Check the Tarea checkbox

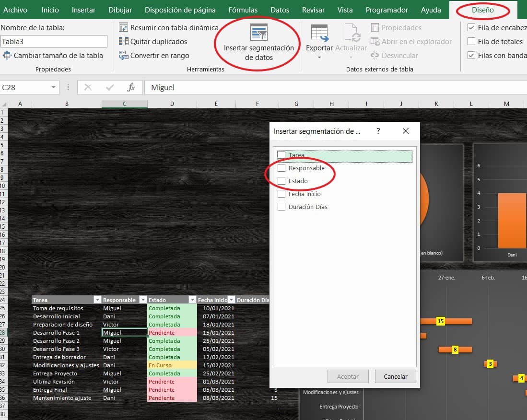pyautogui.click(x=281, y=155)
